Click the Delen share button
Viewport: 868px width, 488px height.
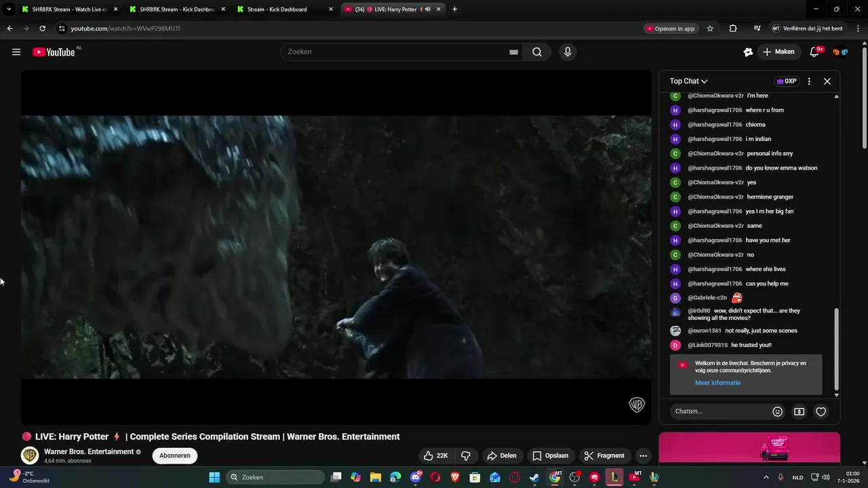click(502, 455)
